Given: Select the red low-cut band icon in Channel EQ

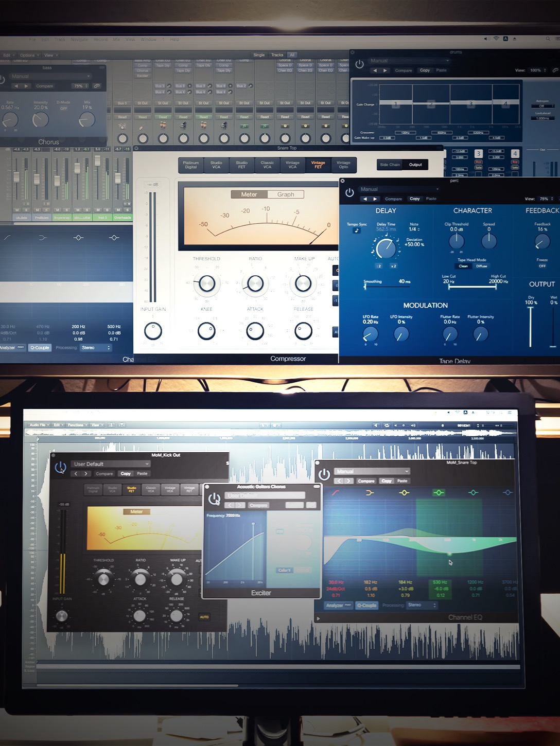Looking at the screenshot, I should pyautogui.click(x=336, y=493).
